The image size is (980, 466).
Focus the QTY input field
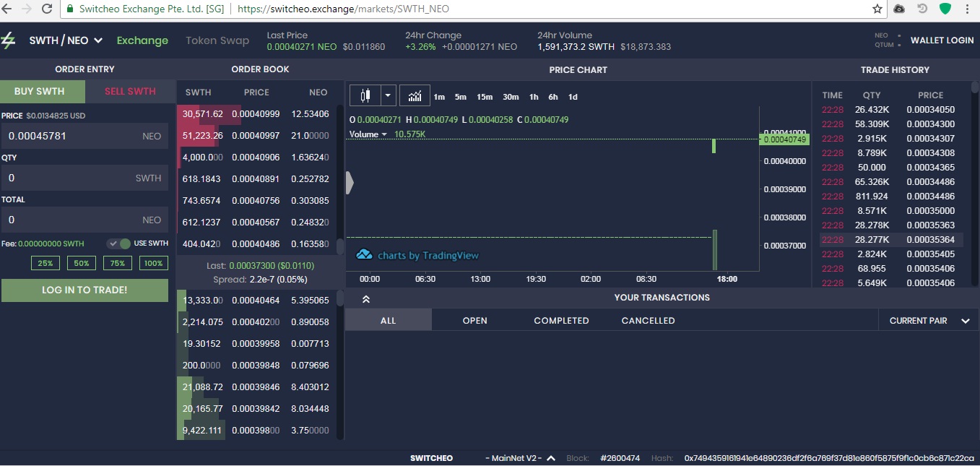coord(84,178)
